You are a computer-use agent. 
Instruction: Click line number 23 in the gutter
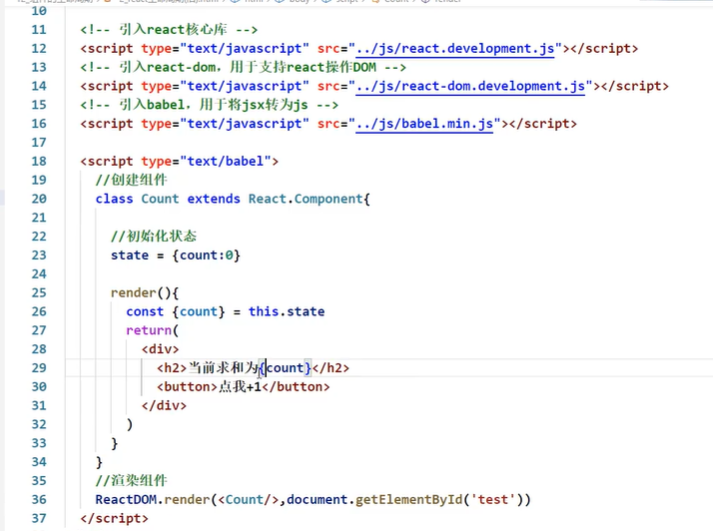coord(39,255)
